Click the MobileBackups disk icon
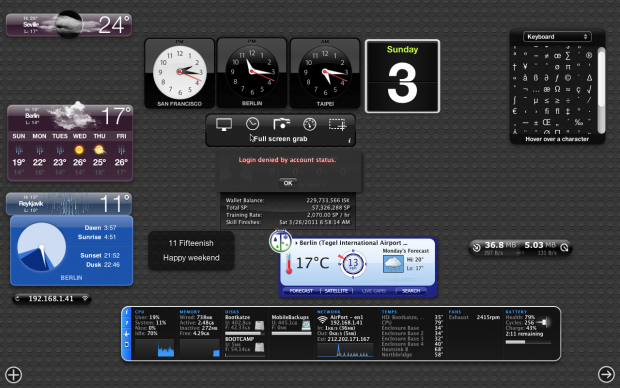620x388 pixels. 306,326
